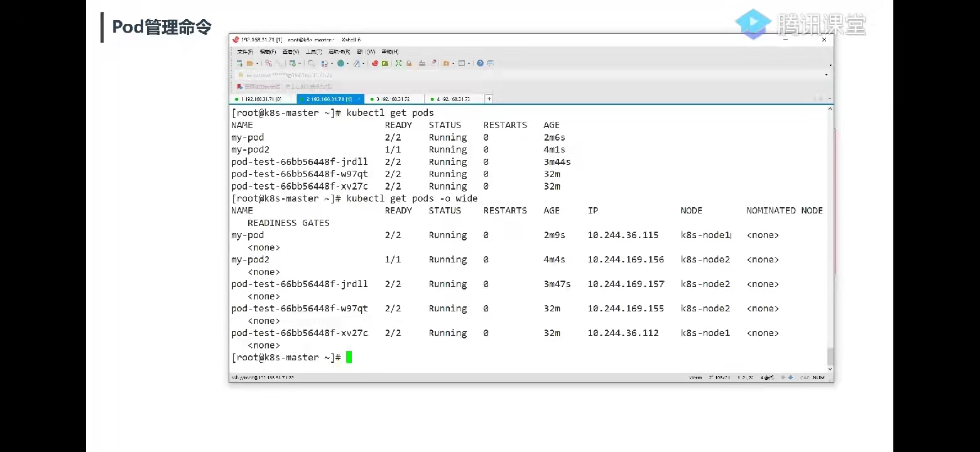Open the 工具(T) menu
The width and height of the screenshot is (980, 452).
point(313,51)
